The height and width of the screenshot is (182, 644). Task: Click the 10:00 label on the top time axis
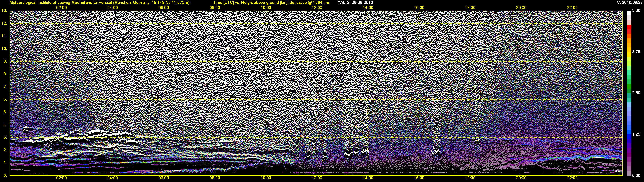click(x=266, y=8)
